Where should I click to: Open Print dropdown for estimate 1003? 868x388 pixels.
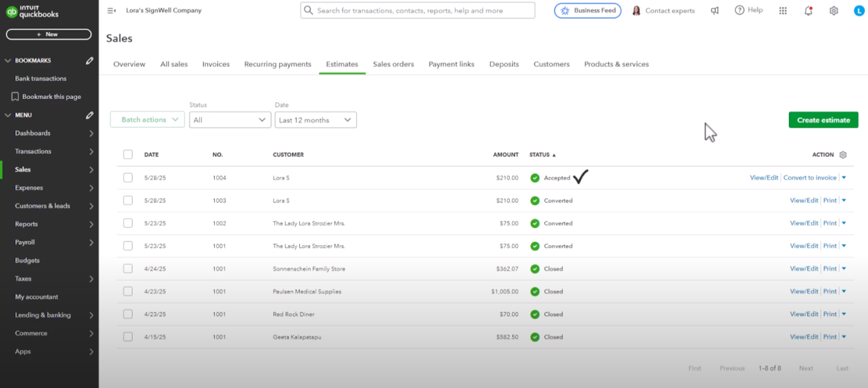pyautogui.click(x=844, y=200)
